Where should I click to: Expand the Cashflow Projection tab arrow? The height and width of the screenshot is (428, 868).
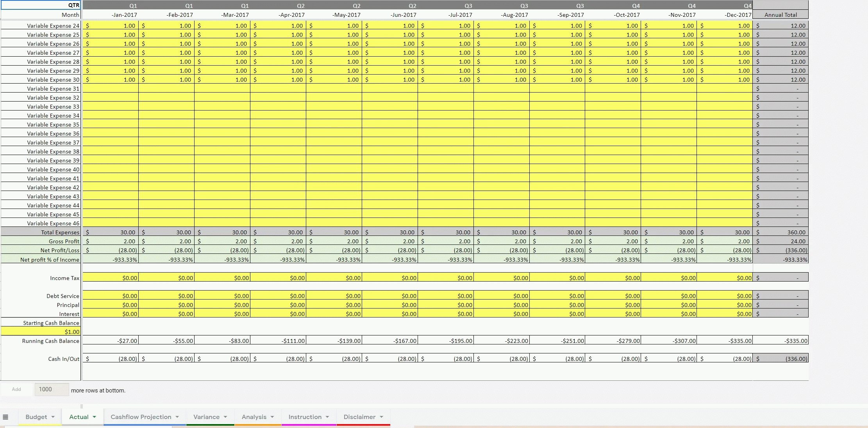pos(177,417)
